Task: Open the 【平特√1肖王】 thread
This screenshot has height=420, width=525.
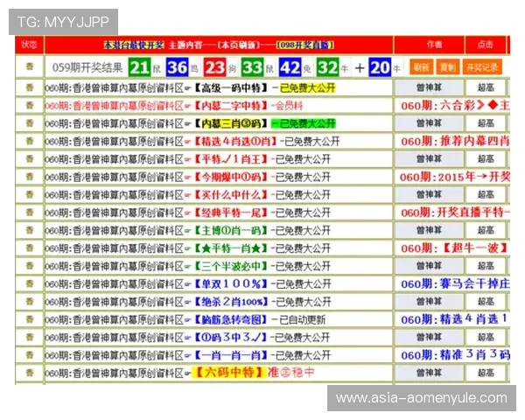Action: (188, 159)
